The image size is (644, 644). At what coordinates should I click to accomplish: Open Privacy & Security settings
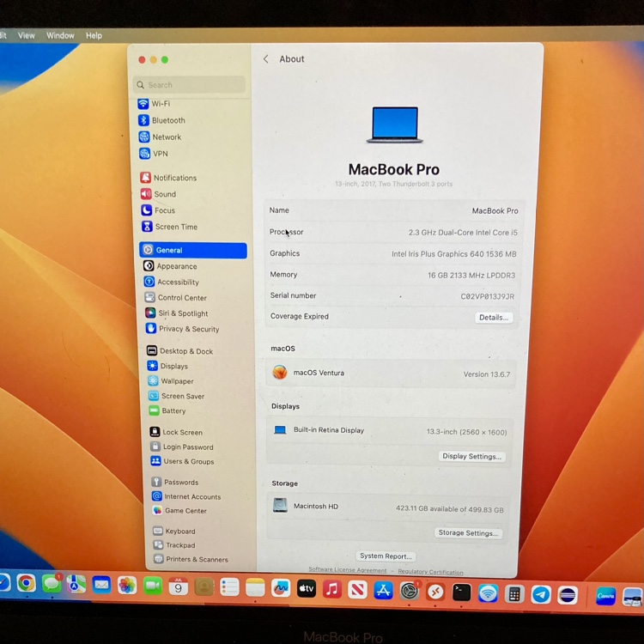182,329
